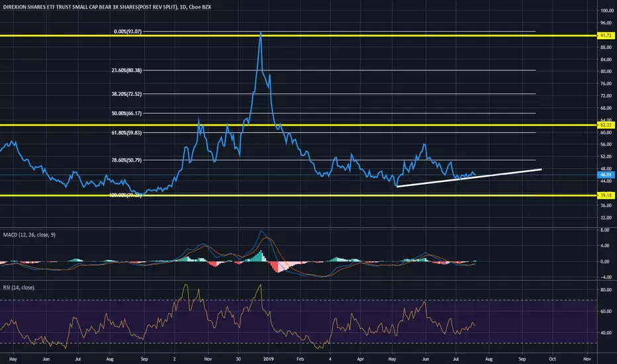Click the Feb label on the time axis
617x364 pixels.
tap(301, 359)
